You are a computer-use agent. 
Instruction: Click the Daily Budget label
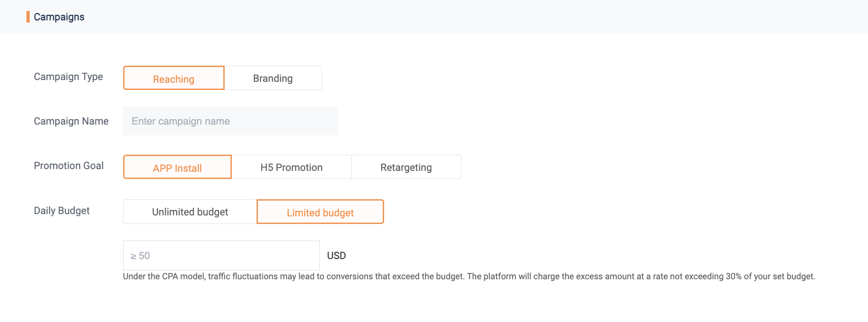pyautogui.click(x=62, y=211)
